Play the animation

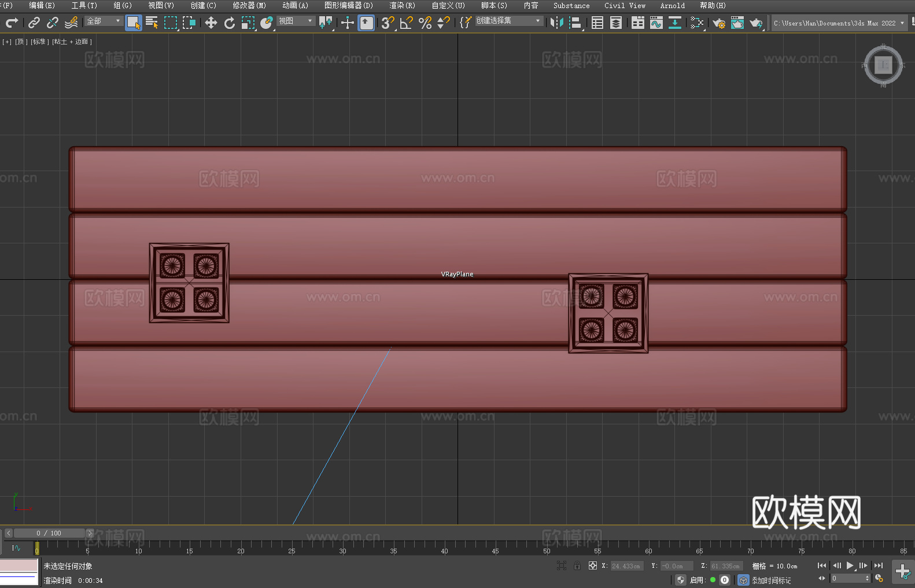coord(850,565)
